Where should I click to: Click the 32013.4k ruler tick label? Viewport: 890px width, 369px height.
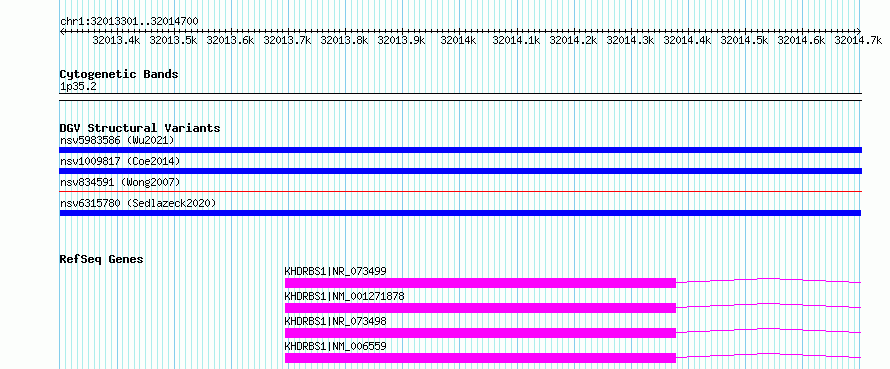point(116,40)
